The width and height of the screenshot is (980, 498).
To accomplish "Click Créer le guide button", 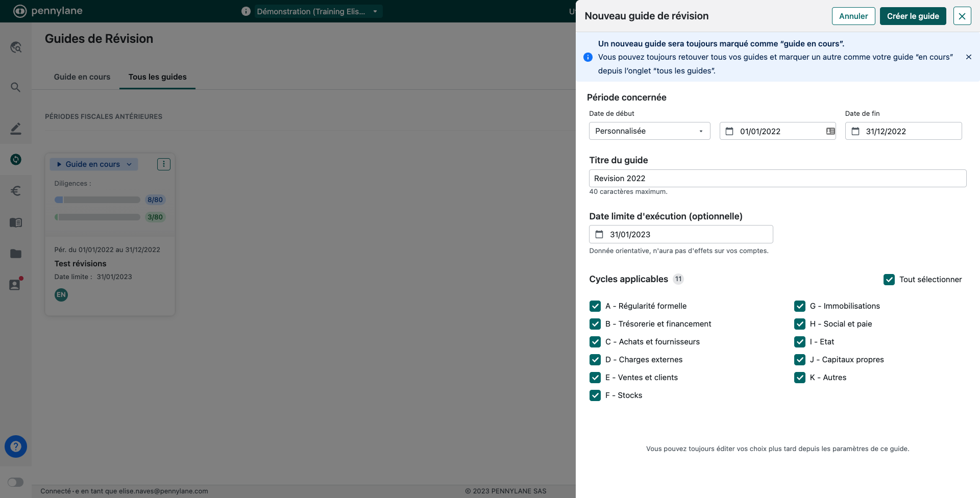I will pos(913,16).
